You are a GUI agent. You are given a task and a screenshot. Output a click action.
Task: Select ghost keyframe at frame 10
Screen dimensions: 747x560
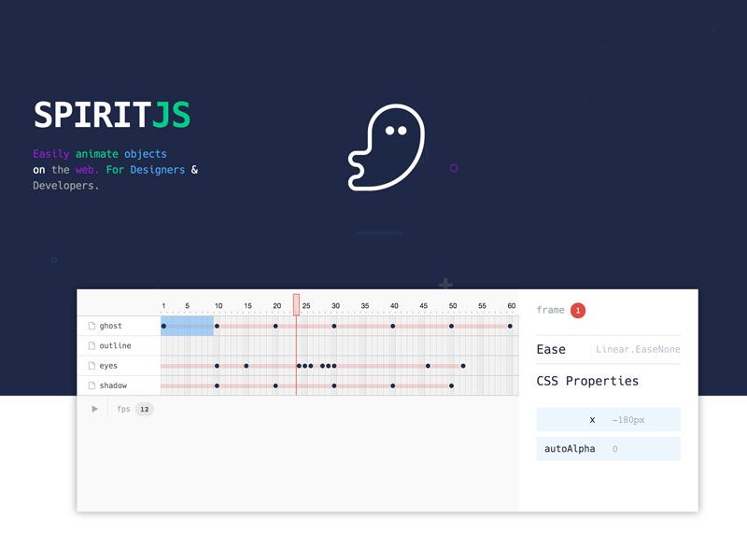tap(217, 326)
